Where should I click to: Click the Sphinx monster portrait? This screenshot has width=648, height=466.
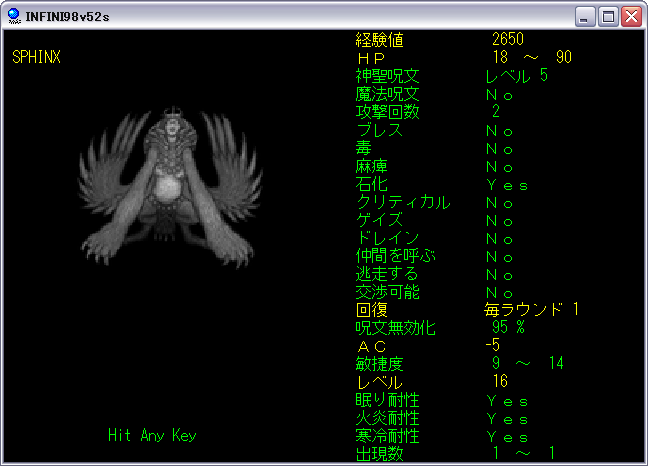click(170, 186)
